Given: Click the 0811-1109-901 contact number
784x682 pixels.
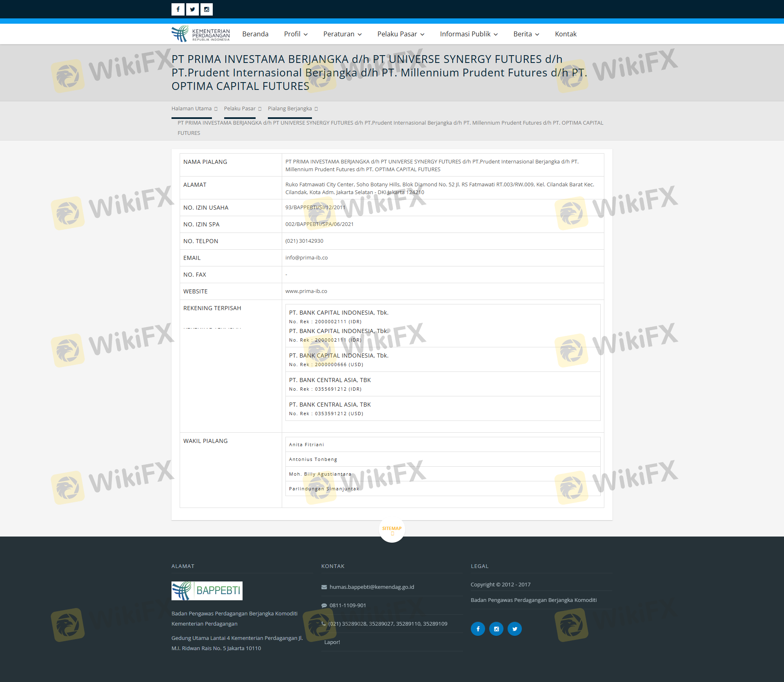Looking at the screenshot, I should coord(348,605).
